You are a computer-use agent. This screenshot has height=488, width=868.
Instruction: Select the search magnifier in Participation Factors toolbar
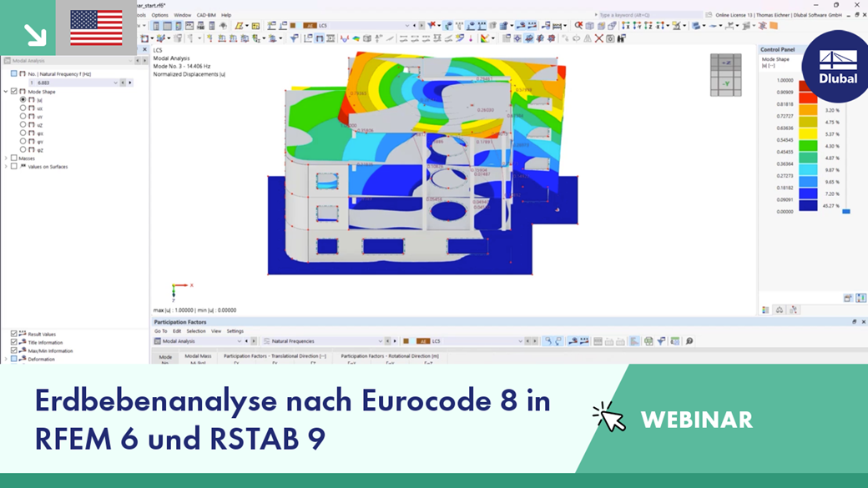tap(689, 340)
